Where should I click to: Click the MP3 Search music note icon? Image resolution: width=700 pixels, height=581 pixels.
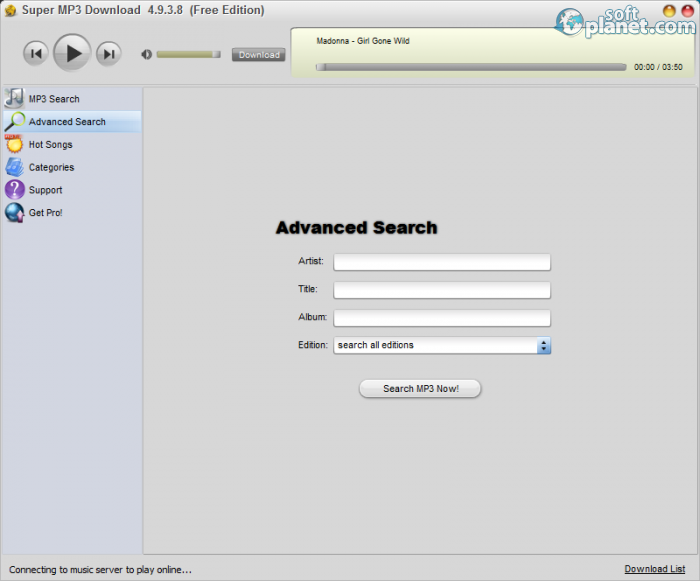pyautogui.click(x=14, y=98)
